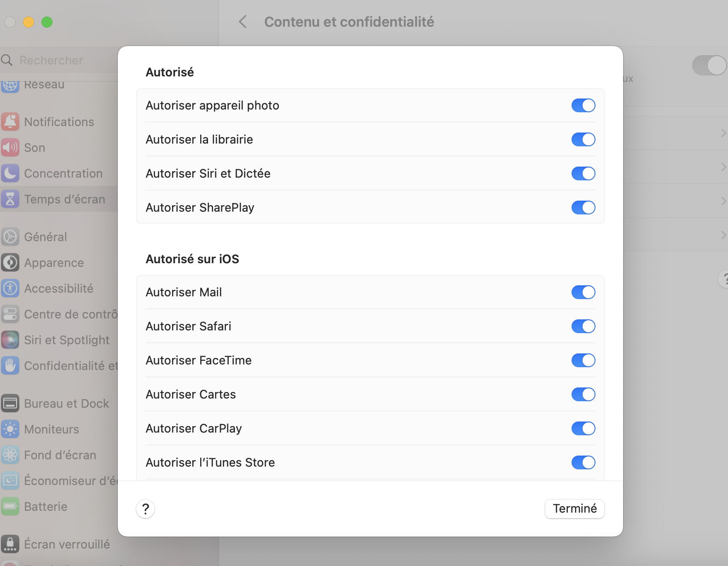Click the Siri et Spotlight icon
Viewport: 728px width, 566px height.
pyautogui.click(x=10, y=340)
